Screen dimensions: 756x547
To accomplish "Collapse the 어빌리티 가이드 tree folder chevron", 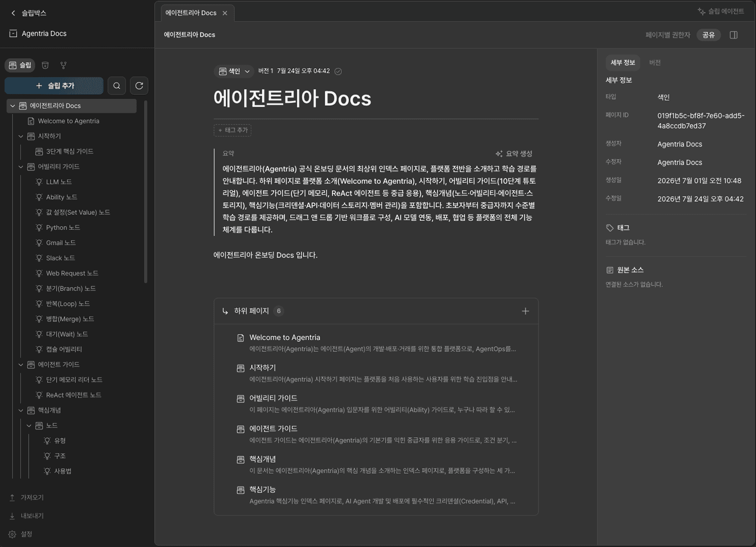I will pos(21,167).
